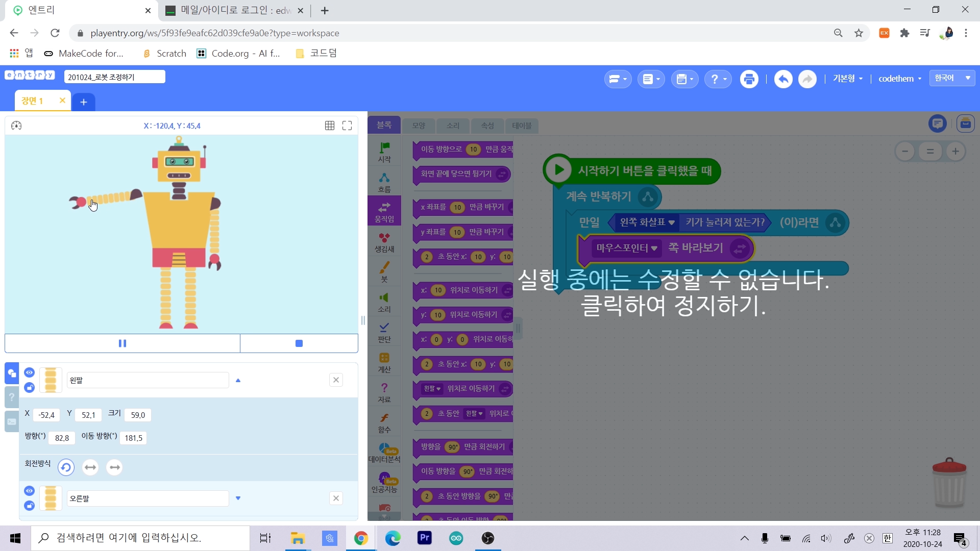Switch to the 모양 tab
Image resolution: width=980 pixels, height=551 pixels.
[x=419, y=126]
